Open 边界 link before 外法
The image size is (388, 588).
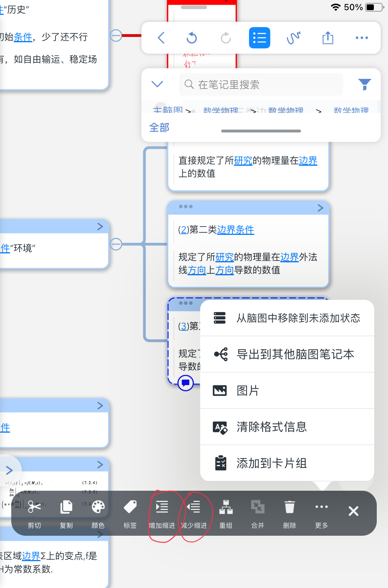point(290,257)
